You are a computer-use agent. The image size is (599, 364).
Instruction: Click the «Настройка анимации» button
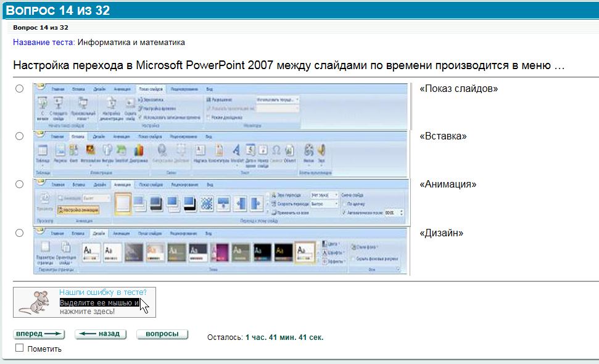(x=78, y=210)
